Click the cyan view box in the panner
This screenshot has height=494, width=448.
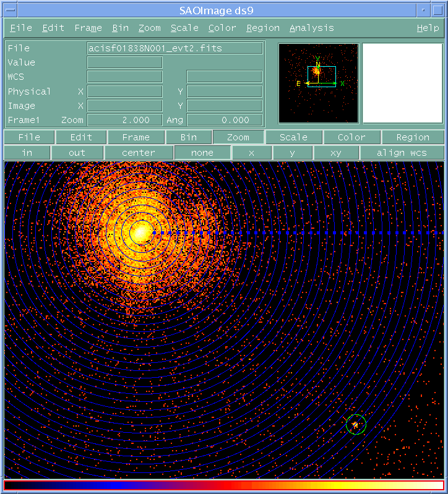point(322,77)
